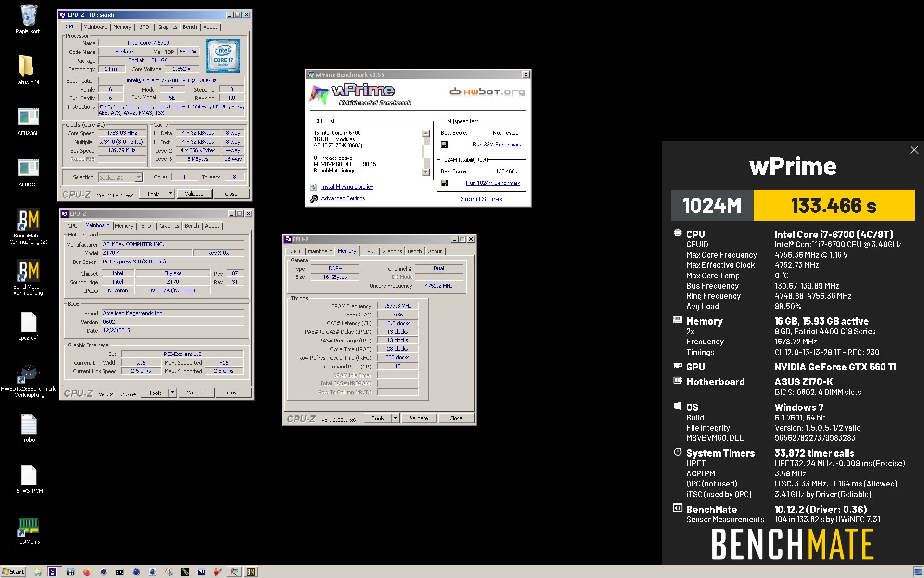This screenshot has width=924, height=578.
Task: Click the Advanced Settings wrench icon
Action: pyautogui.click(x=314, y=198)
